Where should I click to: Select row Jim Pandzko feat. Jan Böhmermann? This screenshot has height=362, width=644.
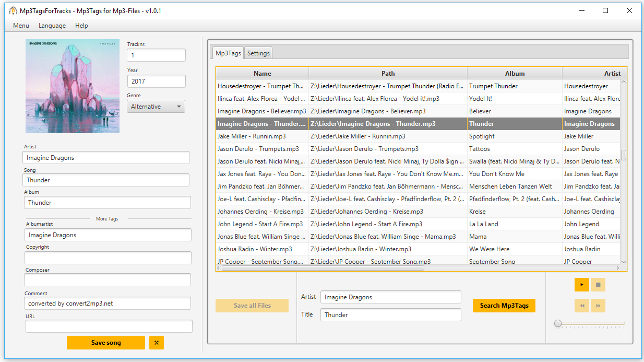(418, 186)
